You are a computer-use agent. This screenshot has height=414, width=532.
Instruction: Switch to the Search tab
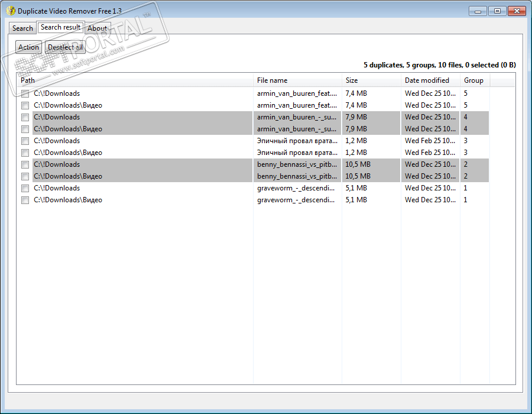coord(22,28)
